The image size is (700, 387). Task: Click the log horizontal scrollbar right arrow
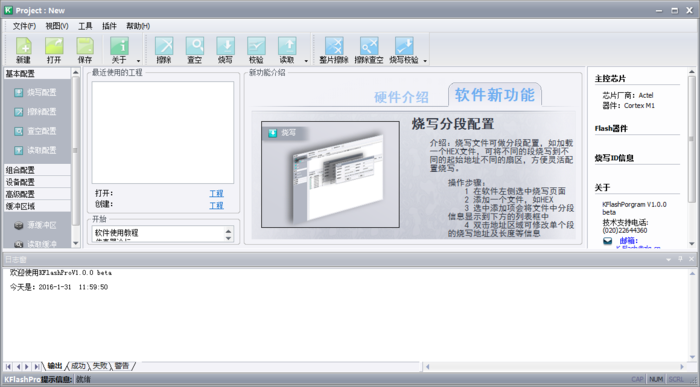coord(682,366)
